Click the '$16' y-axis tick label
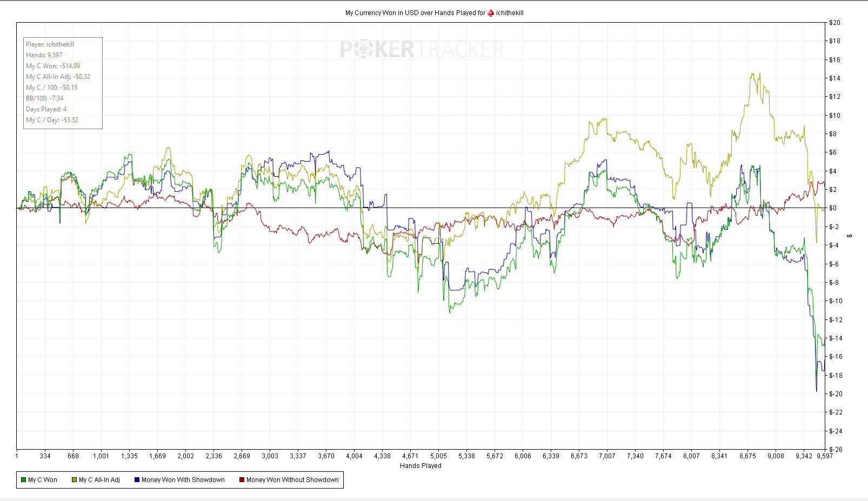The width and height of the screenshot is (868, 501). (834, 60)
